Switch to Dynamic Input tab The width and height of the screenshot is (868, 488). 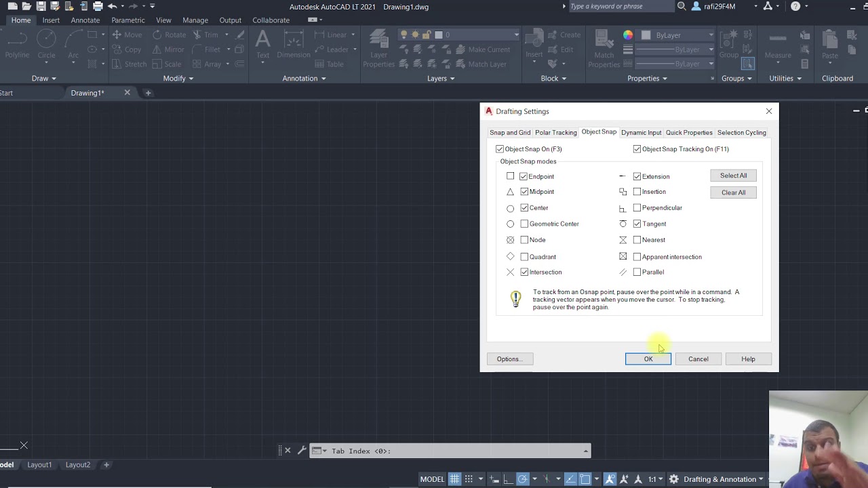(641, 133)
